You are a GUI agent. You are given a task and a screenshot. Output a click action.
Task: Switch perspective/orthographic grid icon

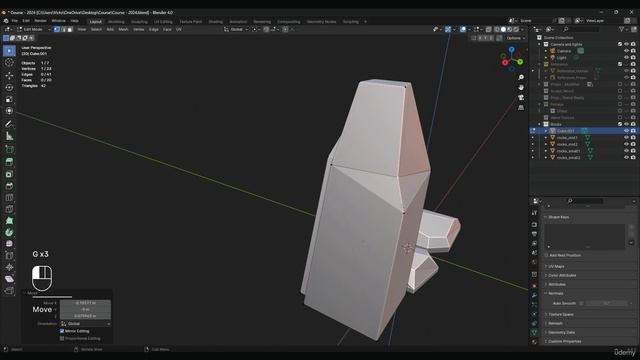tap(521, 108)
